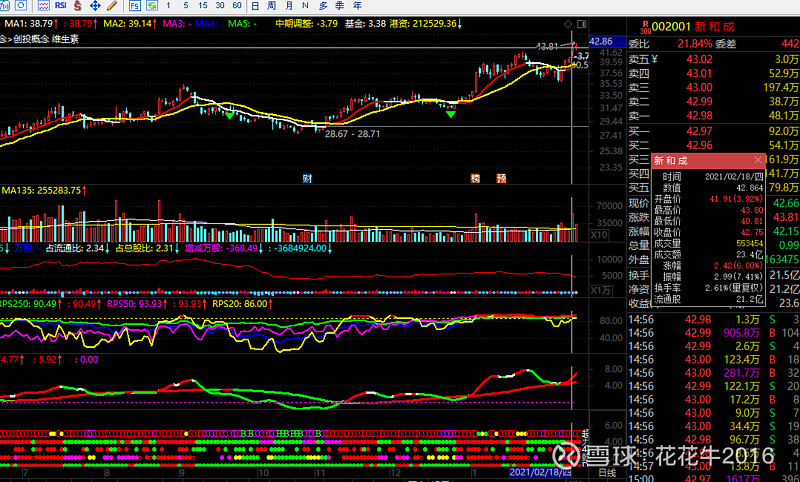Open the X10 volume scale selector
Screen dimensions: 800x482
[x=598, y=235]
